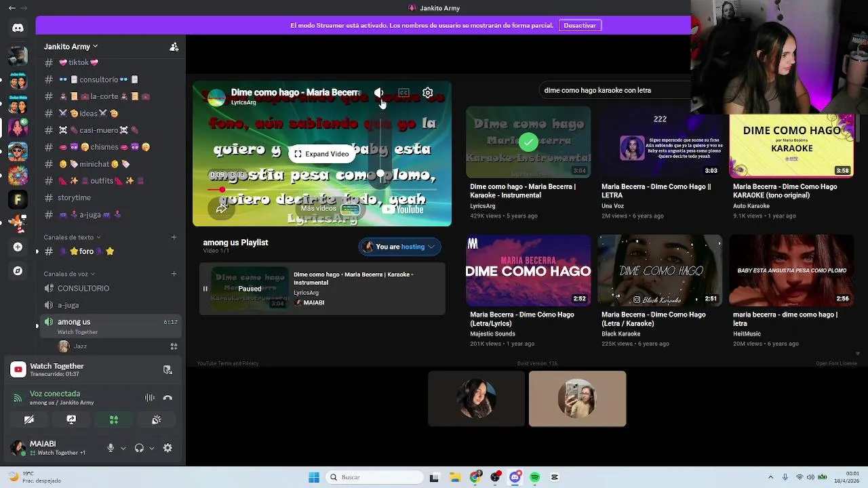This screenshot has width=868, height=488.
Task: Open LyricsArg channel avatar on video
Action: coord(216,98)
